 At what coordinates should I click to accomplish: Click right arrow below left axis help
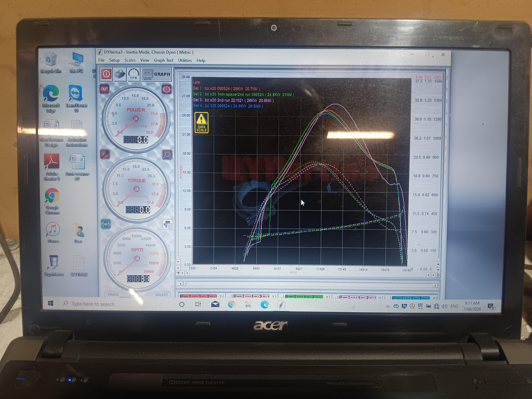187,273
